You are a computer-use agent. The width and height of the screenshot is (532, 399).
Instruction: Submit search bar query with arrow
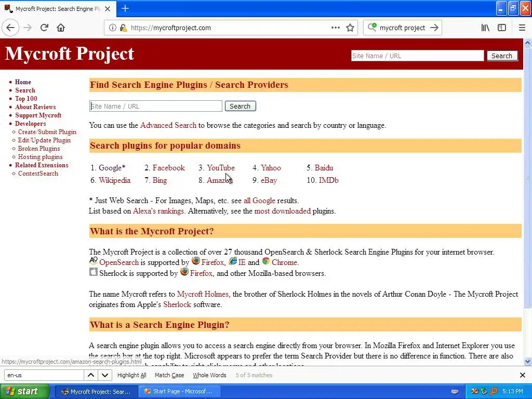point(434,28)
